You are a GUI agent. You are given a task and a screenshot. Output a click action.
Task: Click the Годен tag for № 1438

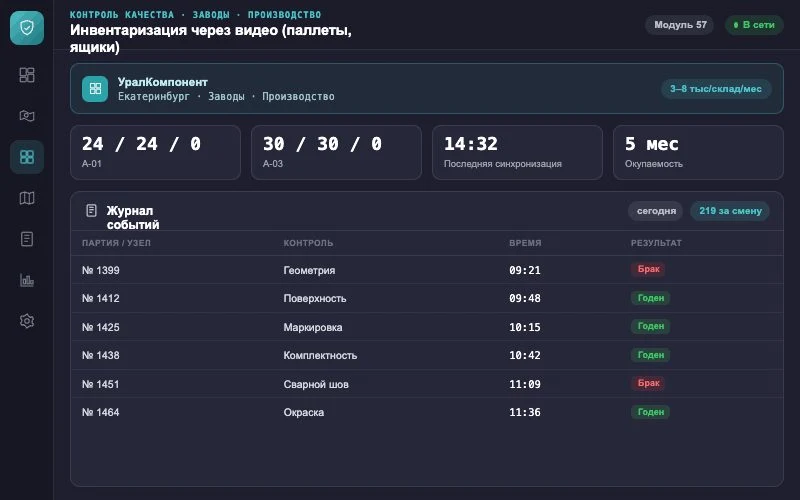pyautogui.click(x=651, y=355)
